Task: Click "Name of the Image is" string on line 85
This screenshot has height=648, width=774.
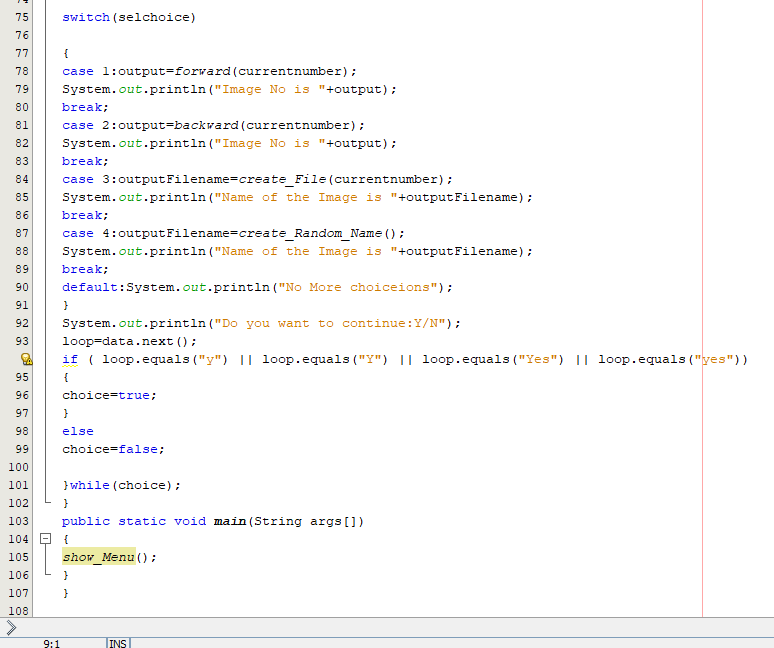Action: coord(306,197)
